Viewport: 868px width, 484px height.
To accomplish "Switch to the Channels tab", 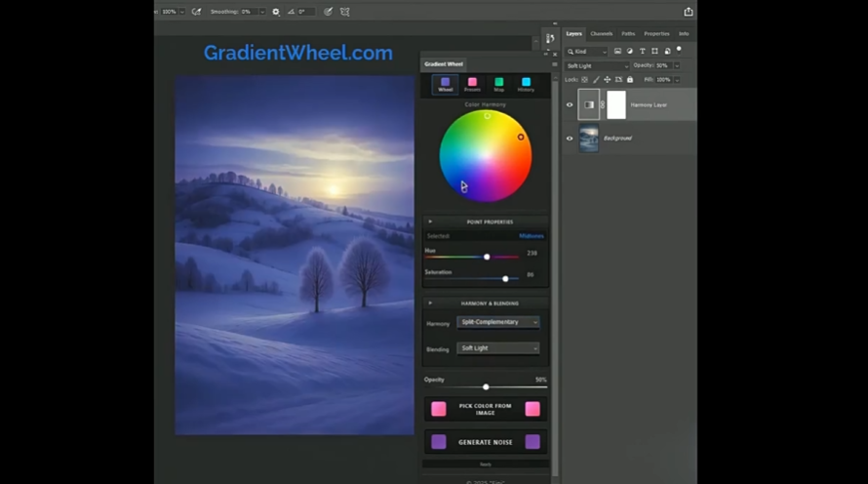I will tap(602, 33).
